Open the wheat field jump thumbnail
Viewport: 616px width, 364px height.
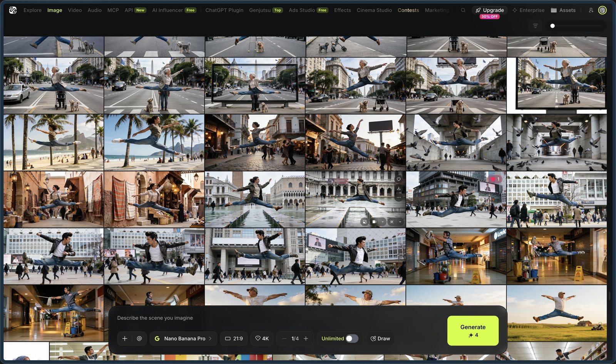point(557,313)
